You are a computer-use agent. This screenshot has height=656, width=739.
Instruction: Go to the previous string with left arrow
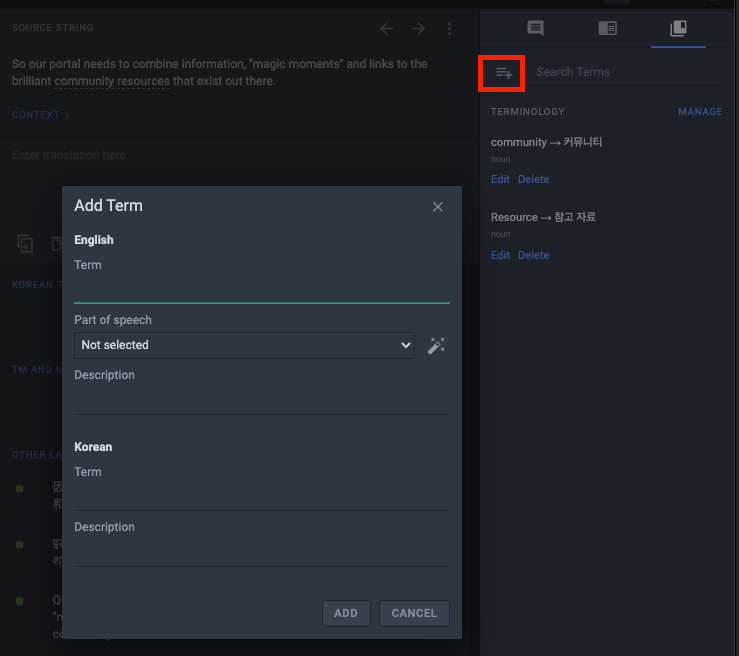[x=387, y=28]
